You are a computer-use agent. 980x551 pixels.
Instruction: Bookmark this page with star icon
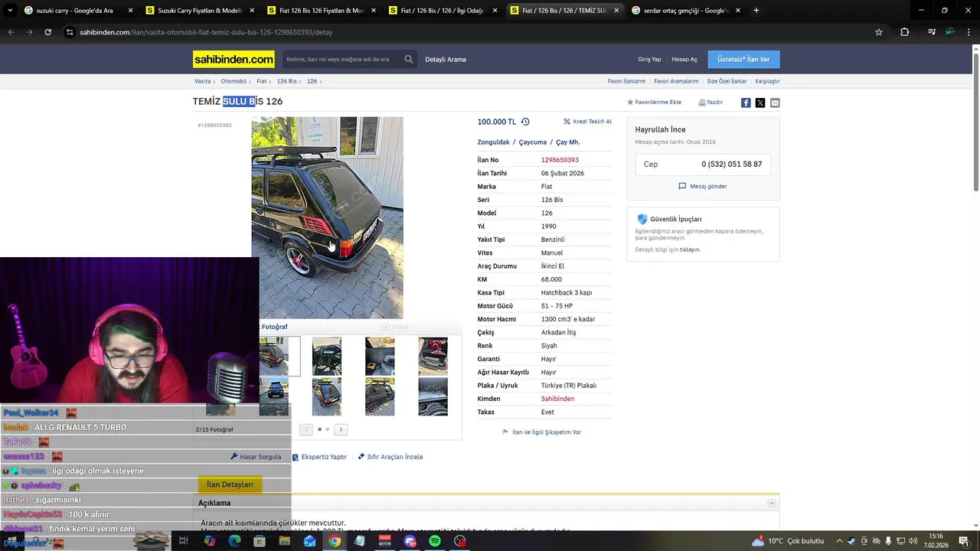[879, 32]
